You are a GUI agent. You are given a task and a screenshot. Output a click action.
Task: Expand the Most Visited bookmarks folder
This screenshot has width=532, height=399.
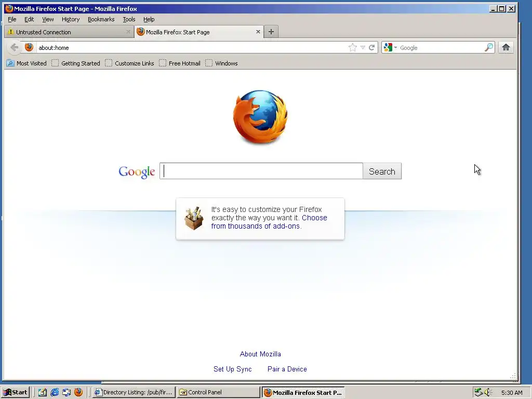pyautogui.click(x=26, y=63)
